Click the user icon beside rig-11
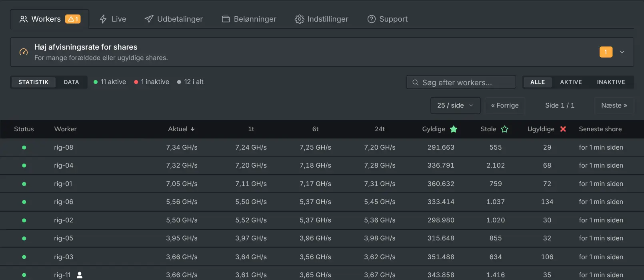 [80, 275]
